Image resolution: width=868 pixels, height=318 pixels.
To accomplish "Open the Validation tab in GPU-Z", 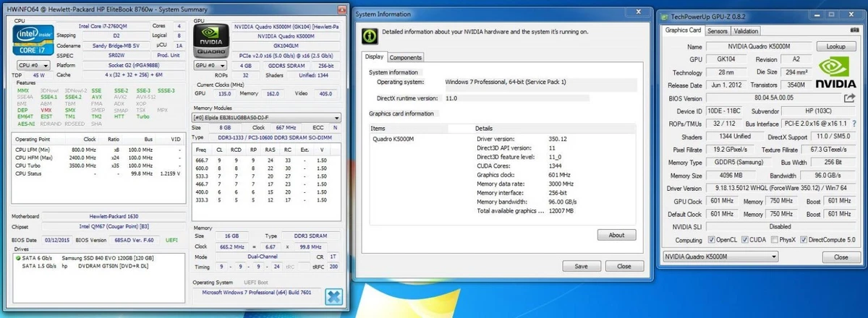I will coord(746,31).
